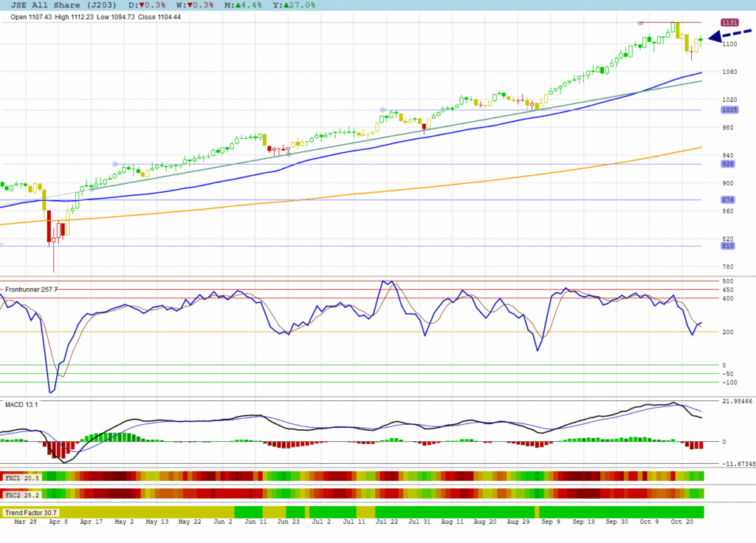Click the purple circle marker on 1005 line
Viewport: 756px width, 543px height.
click(382, 110)
